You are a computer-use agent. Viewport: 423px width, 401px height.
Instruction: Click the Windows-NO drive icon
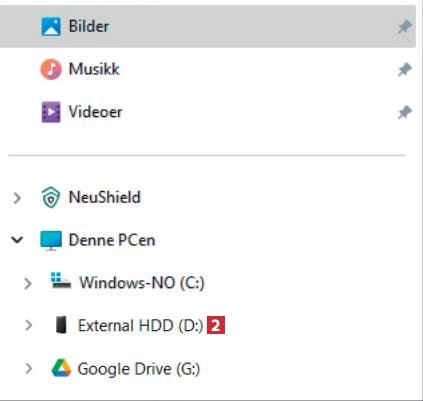point(61,280)
